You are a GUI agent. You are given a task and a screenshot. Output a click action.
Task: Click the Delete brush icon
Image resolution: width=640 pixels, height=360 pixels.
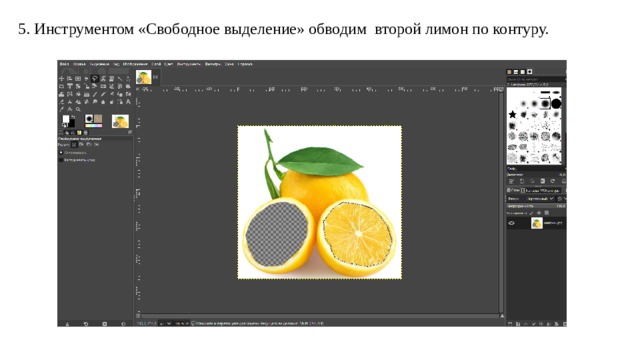[543, 181]
